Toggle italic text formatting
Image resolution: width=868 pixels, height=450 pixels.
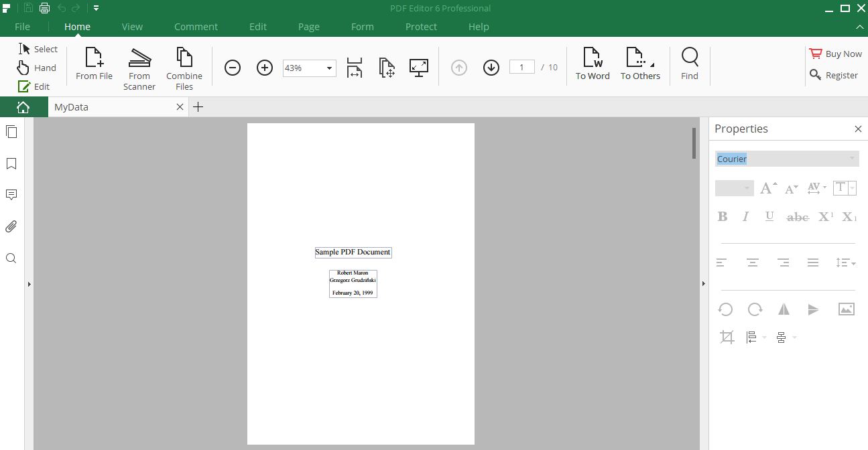(x=745, y=216)
